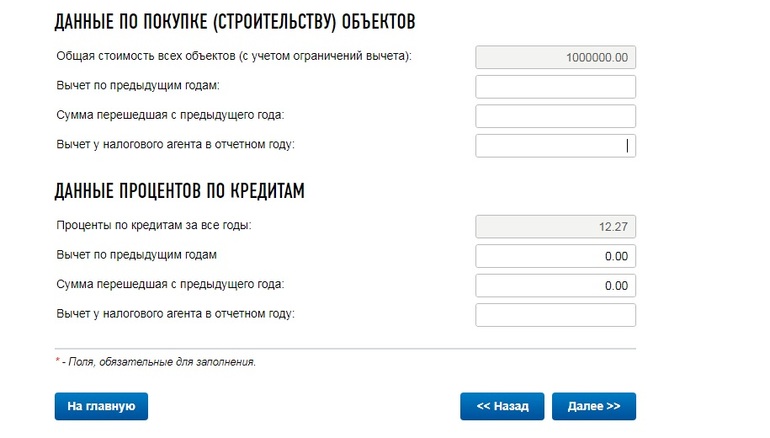Select carried-over sum field in credit interest section
Image resolution: width=770 pixels, height=438 pixels.
tap(555, 286)
